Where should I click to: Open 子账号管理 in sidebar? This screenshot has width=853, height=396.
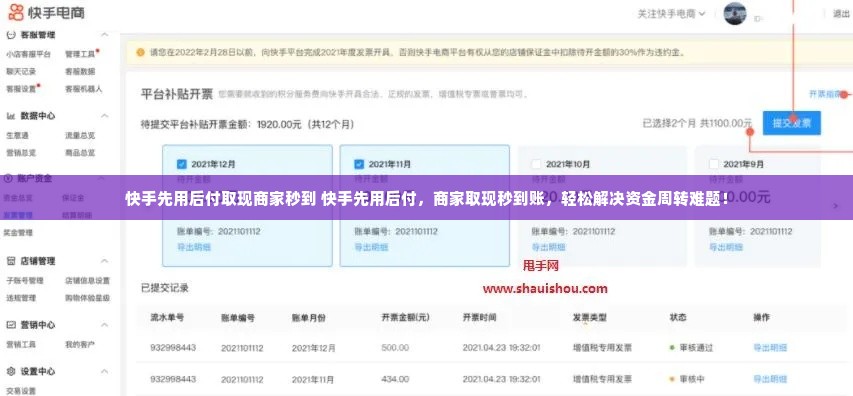tap(24, 281)
